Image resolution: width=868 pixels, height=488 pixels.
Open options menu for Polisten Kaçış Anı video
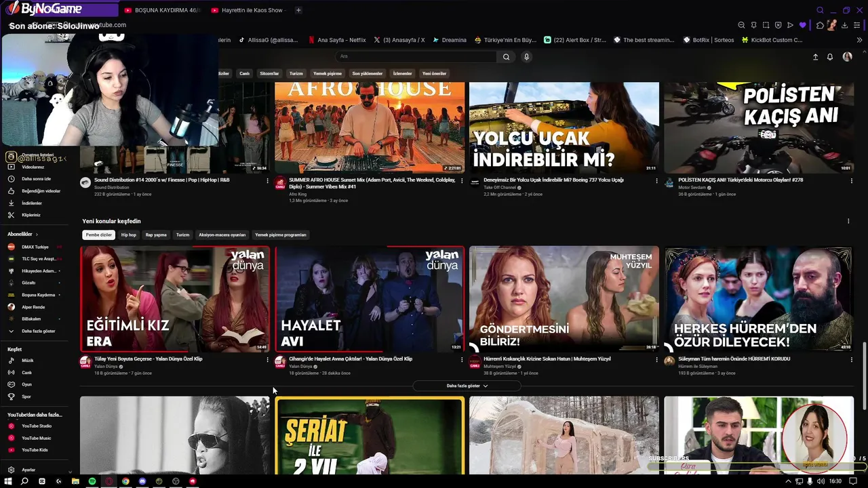point(851,181)
